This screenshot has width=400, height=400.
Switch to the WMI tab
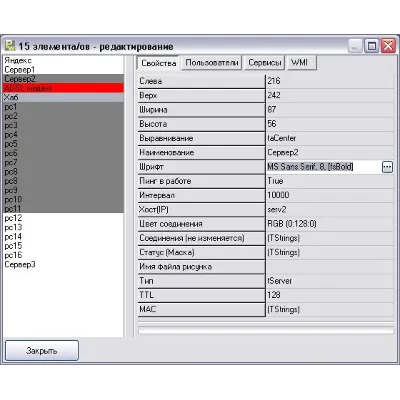click(x=301, y=63)
